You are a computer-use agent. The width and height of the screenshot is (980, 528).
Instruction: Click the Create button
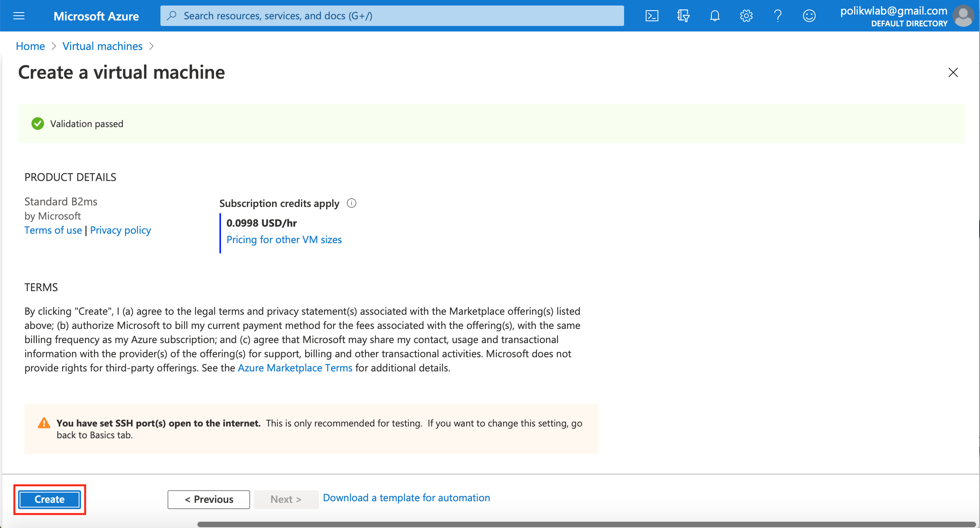(x=50, y=499)
